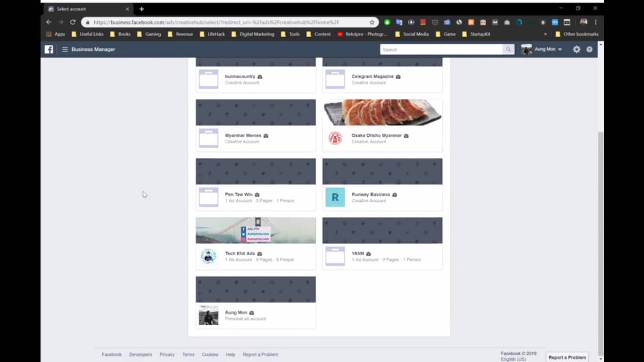The width and height of the screenshot is (644, 362).
Task: Select the Runway Business account name
Action: click(371, 194)
